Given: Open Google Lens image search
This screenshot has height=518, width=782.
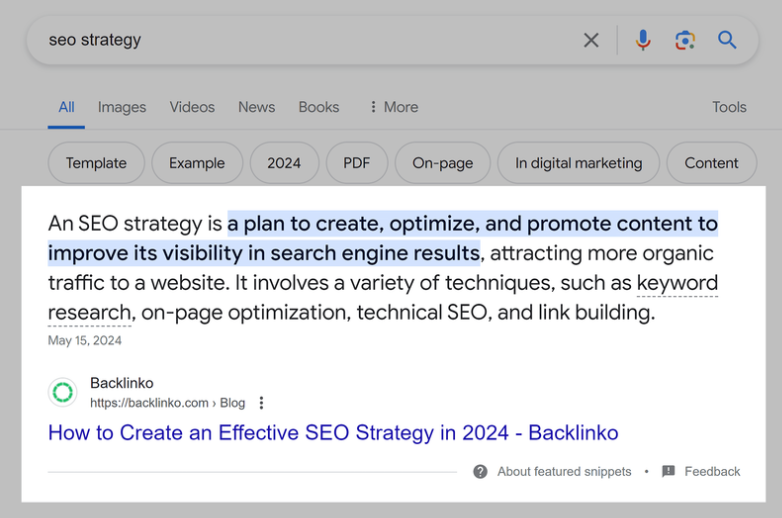Looking at the screenshot, I should point(685,40).
